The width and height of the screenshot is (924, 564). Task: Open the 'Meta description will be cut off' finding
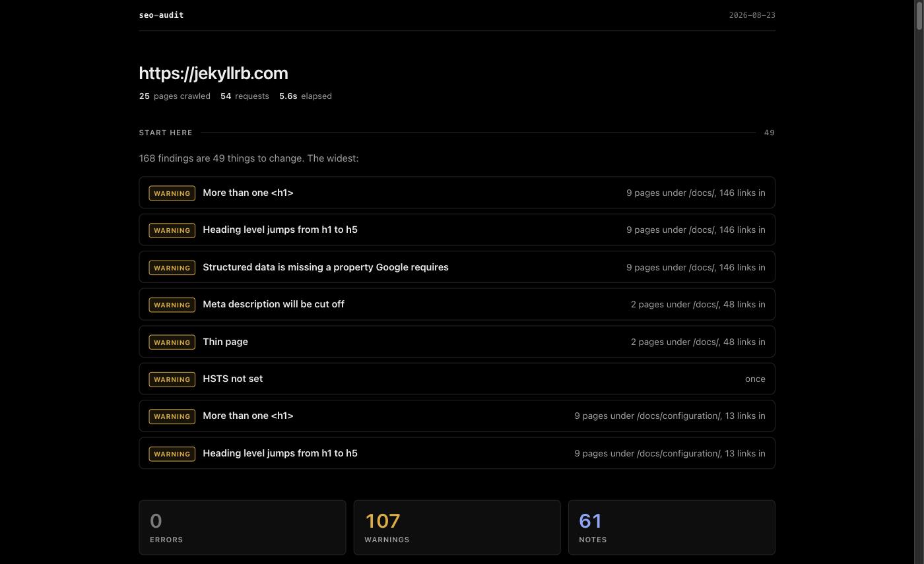[x=457, y=304]
